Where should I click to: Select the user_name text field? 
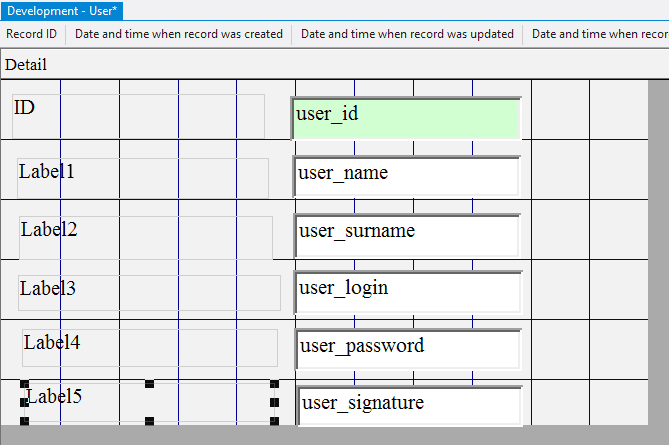407,176
